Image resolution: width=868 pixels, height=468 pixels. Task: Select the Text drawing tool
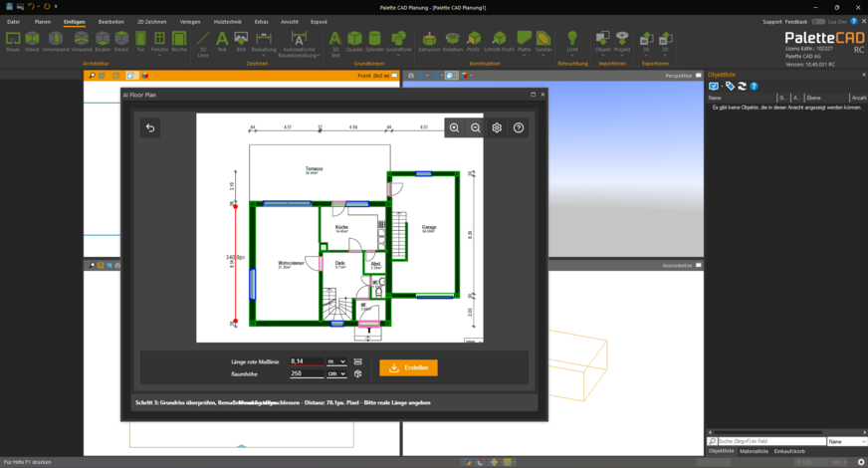click(222, 42)
